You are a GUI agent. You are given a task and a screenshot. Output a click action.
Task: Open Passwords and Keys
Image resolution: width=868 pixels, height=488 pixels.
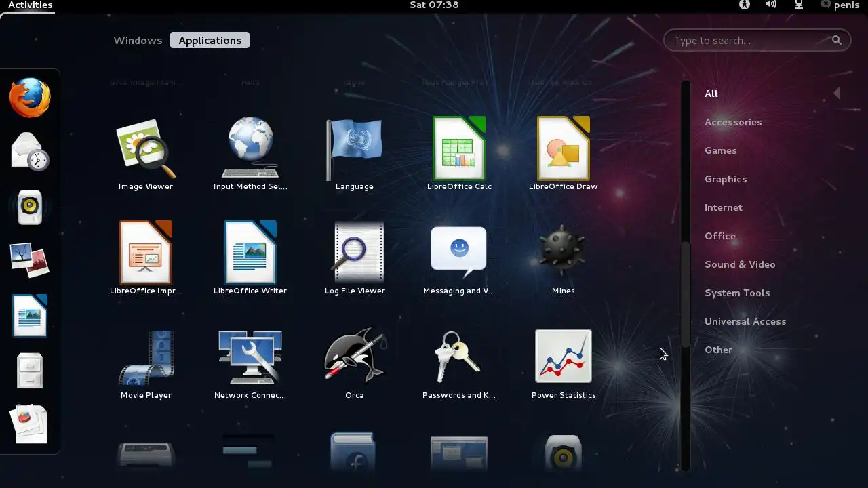[x=459, y=363]
